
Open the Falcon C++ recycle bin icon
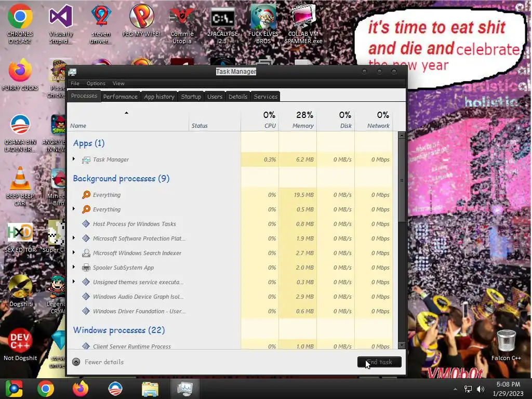pos(506,345)
